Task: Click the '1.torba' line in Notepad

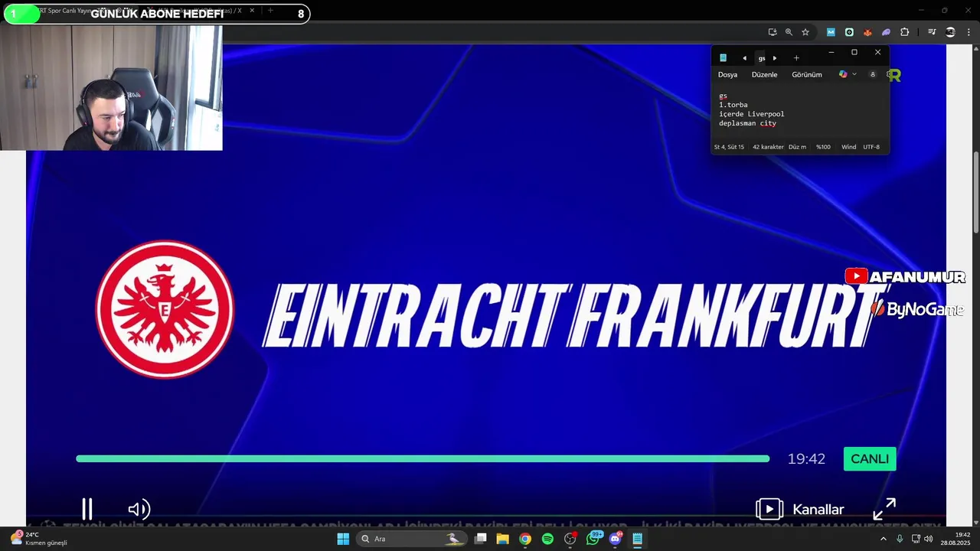Action: (x=733, y=105)
